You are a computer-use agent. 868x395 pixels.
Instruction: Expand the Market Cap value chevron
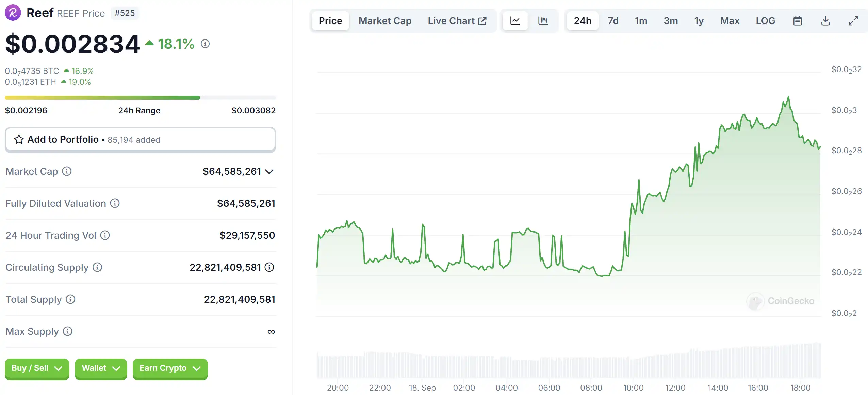coord(269,172)
